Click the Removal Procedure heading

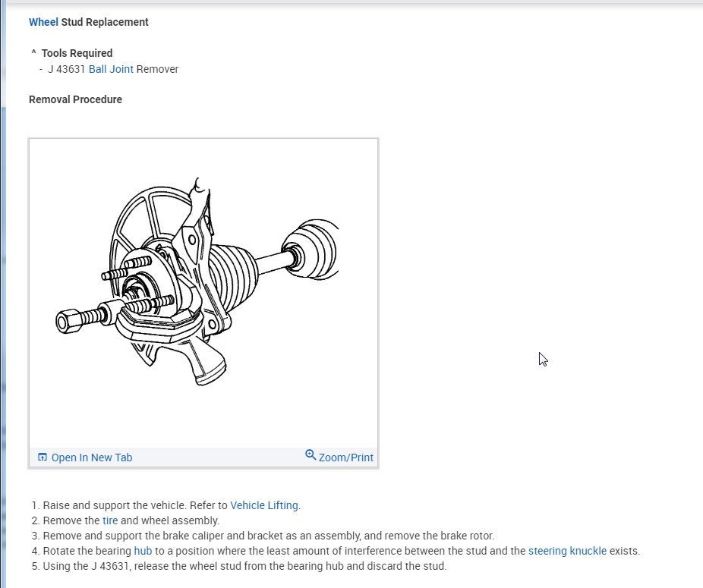click(75, 99)
